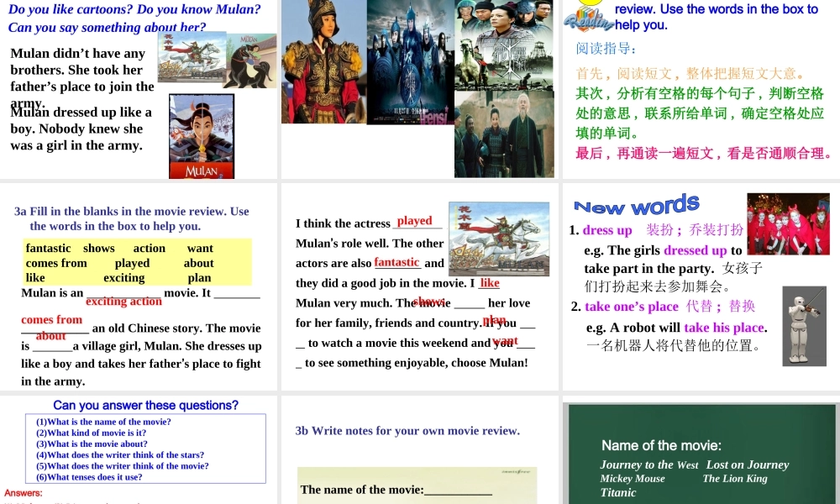The image size is (840, 504).
Task: Open the '3b Write notes' slide
Action: click(x=419, y=450)
